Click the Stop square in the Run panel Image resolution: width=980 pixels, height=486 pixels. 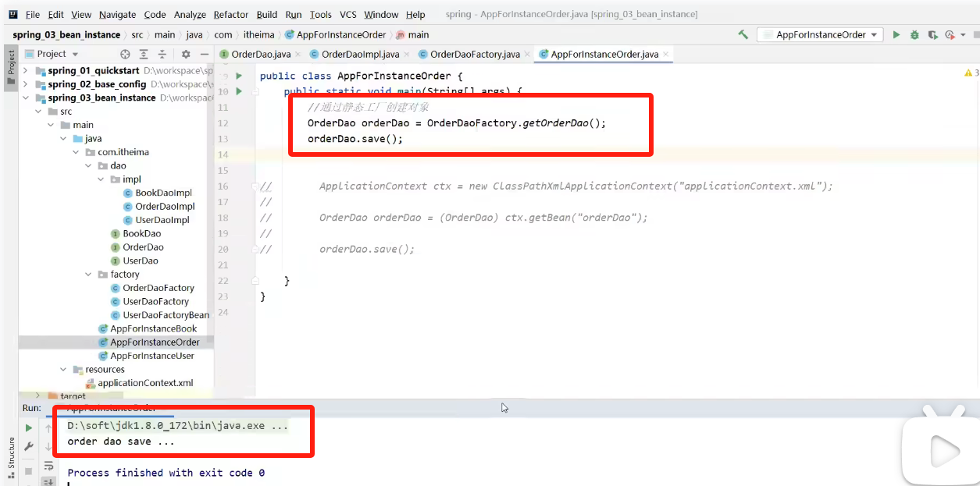(29, 471)
